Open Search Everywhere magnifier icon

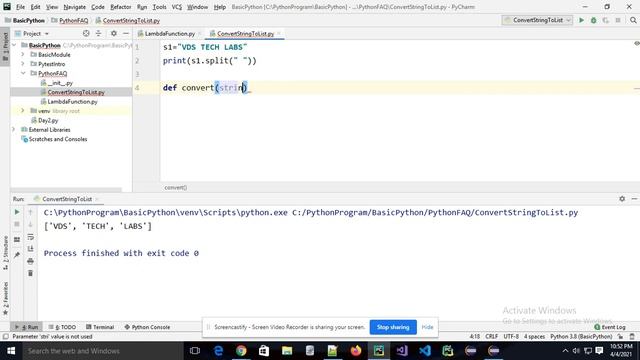point(633,20)
